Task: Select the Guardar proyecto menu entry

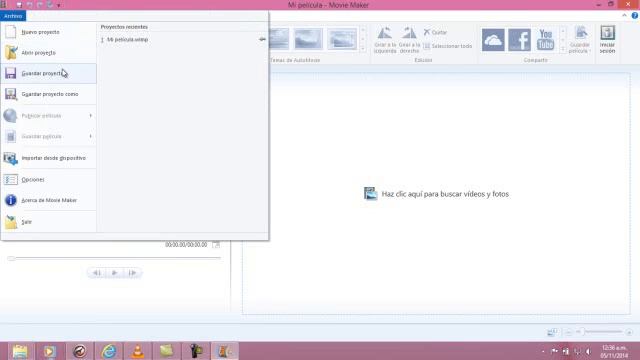Action: [49, 73]
